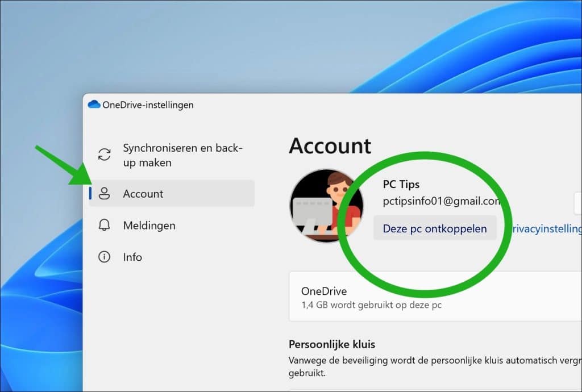Click the 1,4 GB wordt gebruikt text

(x=372, y=305)
